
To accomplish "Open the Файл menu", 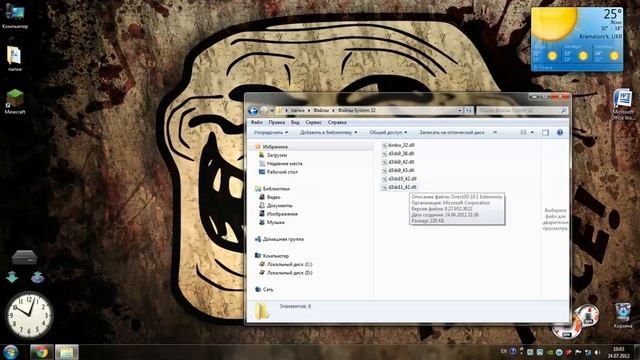I will pos(256,122).
